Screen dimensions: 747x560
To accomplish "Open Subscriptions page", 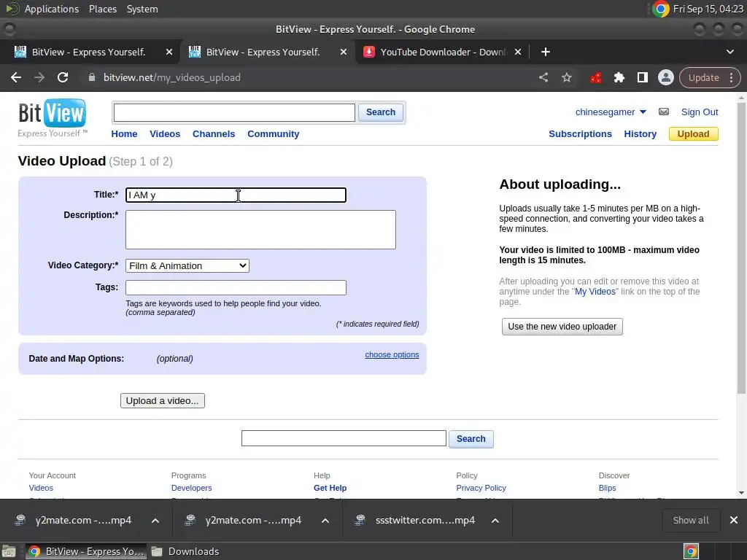I will (x=580, y=134).
